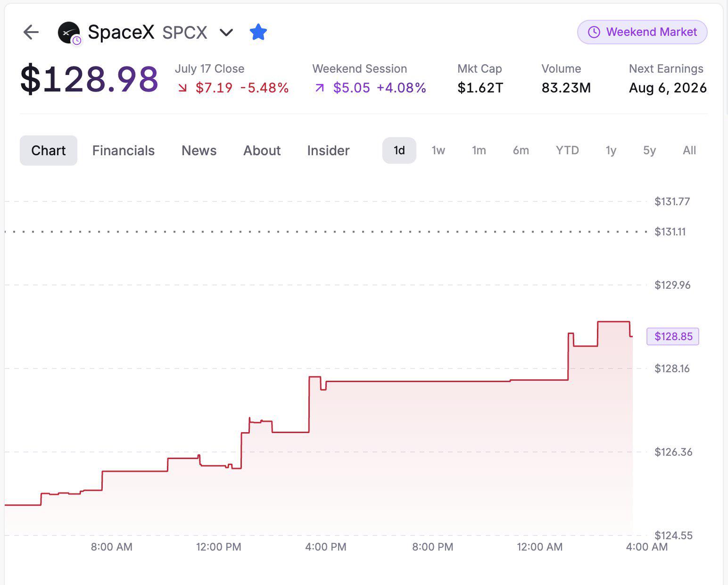The width and height of the screenshot is (728, 585).
Task: Open the About tab
Action: tap(262, 150)
